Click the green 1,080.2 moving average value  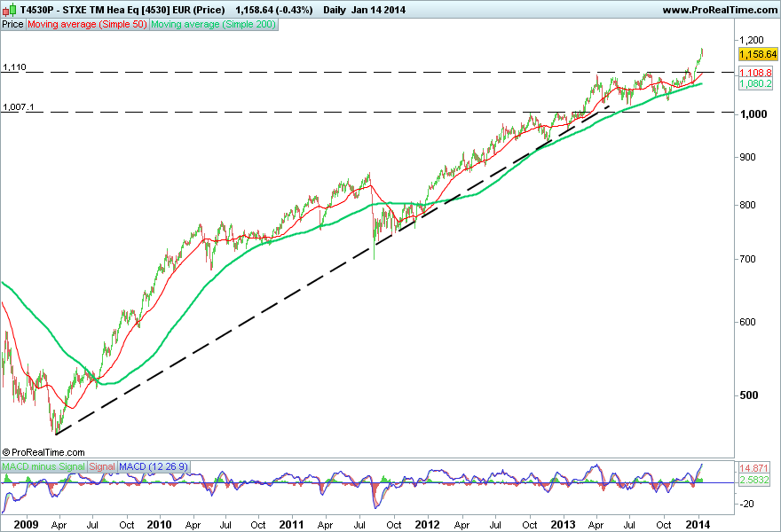click(x=755, y=83)
